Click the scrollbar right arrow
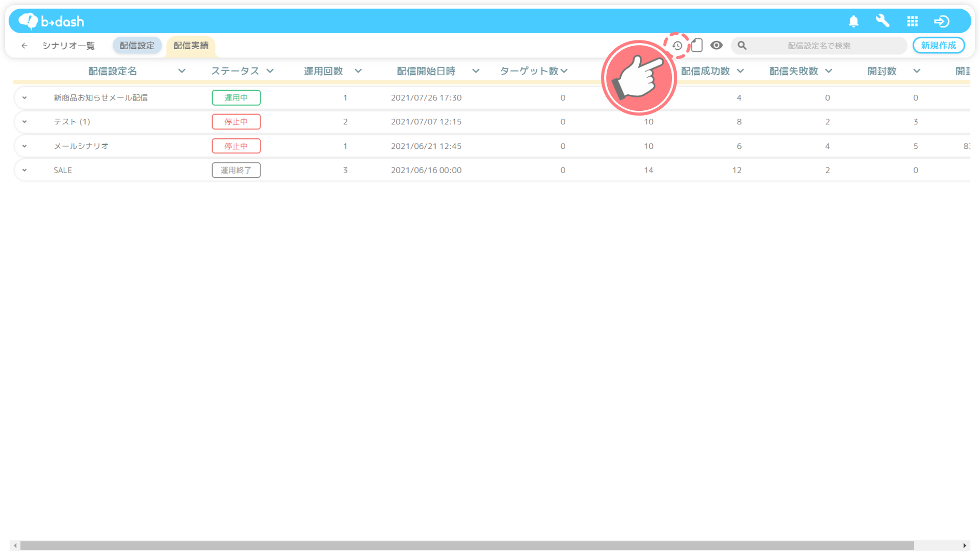The height and width of the screenshot is (551, 980). (x=964, y=545)
